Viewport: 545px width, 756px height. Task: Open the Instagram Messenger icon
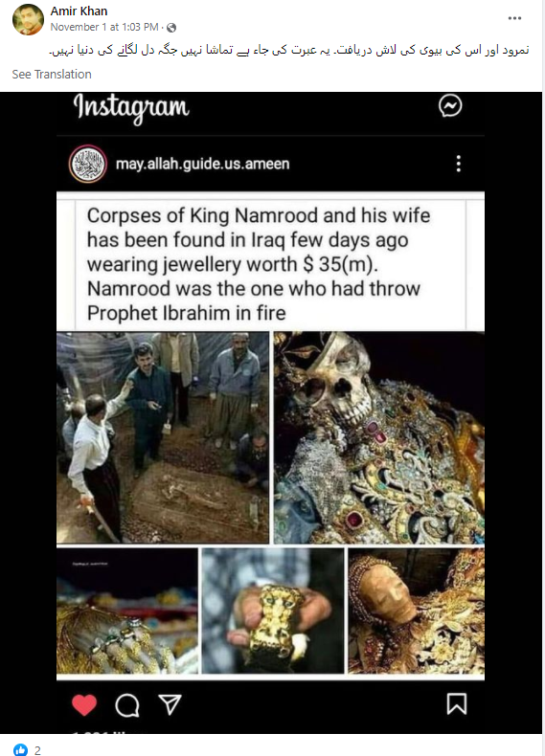coord(450,105)
